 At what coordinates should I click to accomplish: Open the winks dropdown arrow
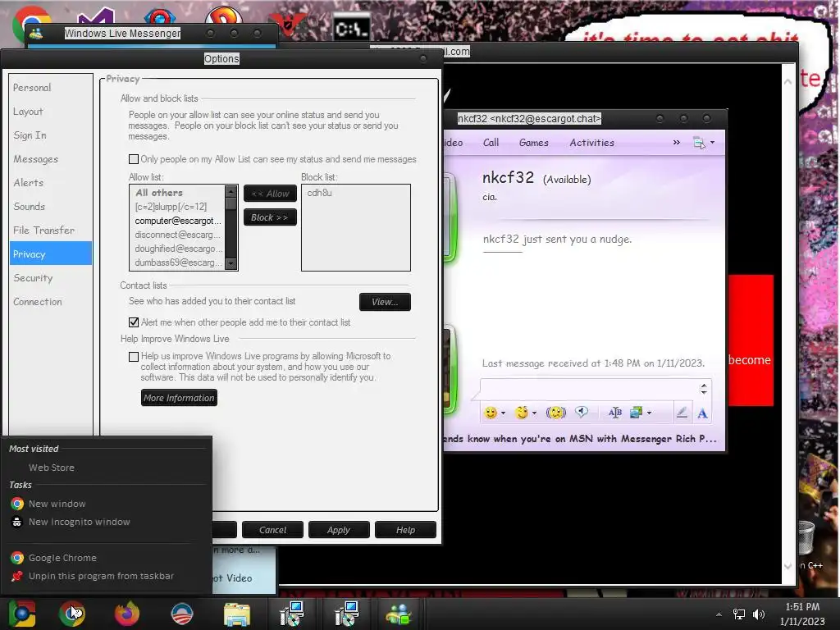pos(534,413)
